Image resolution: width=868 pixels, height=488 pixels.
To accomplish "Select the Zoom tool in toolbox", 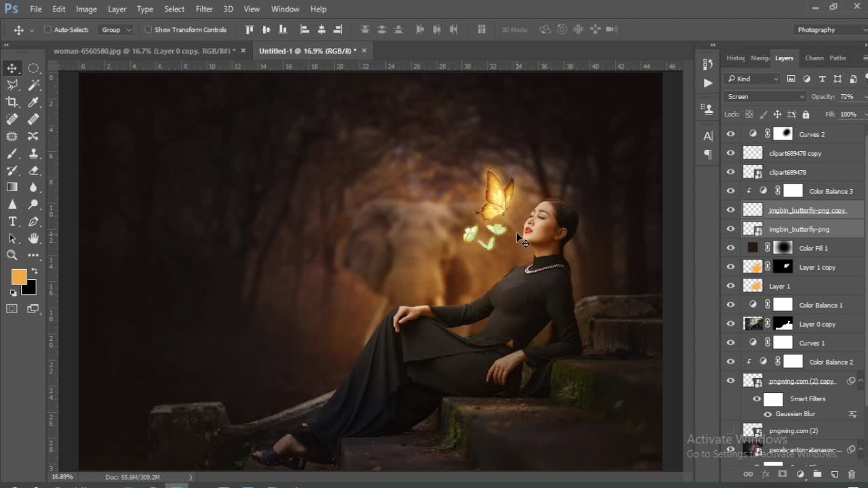I will click(x=12, y=256).
